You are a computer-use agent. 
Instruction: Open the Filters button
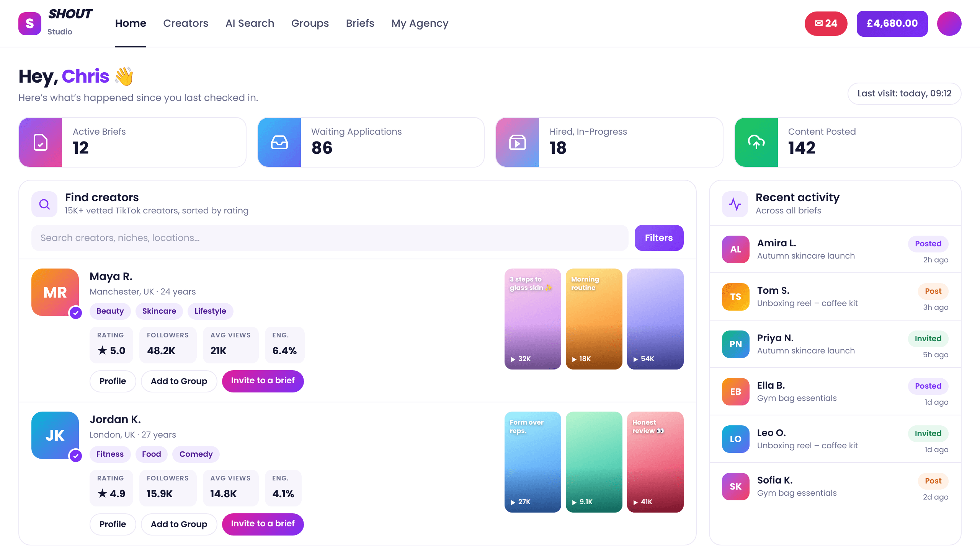(658, 238)
